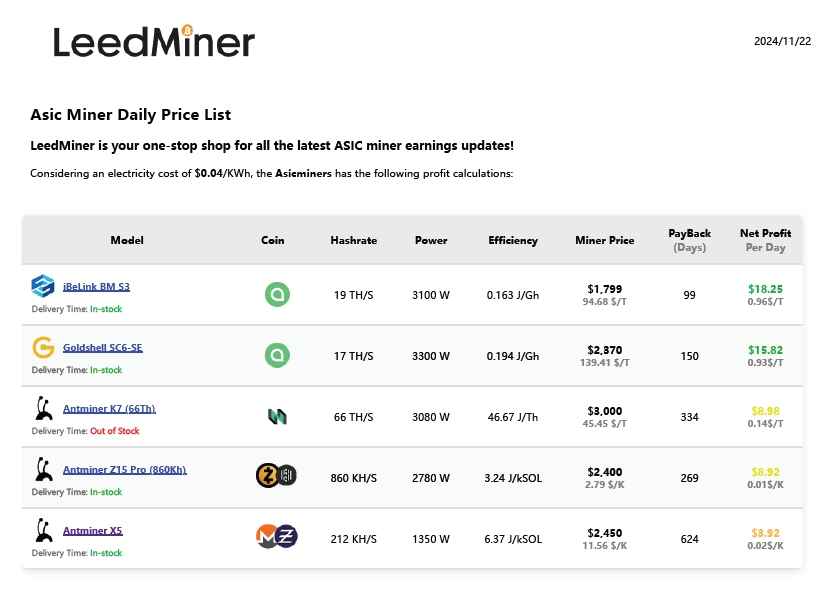
Task: Click the Monero coin icon for Antminer X5
Action: (x=267, y=537)
